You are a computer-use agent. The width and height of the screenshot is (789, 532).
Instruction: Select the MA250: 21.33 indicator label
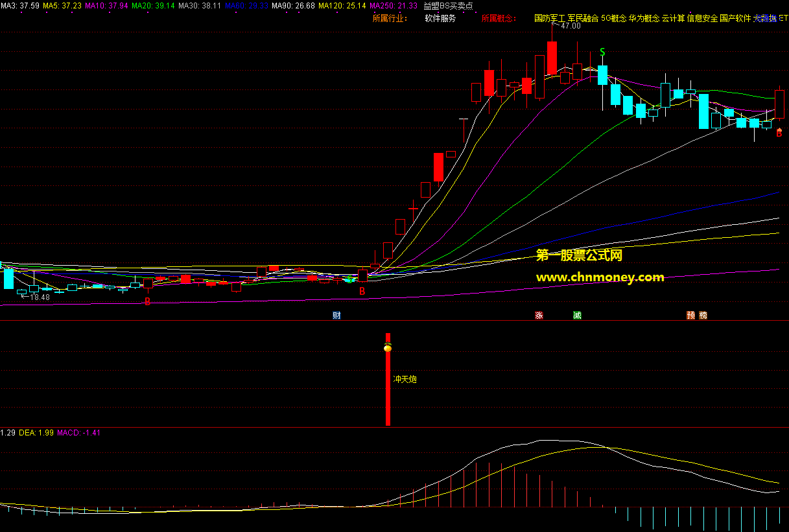click(394, 6)
